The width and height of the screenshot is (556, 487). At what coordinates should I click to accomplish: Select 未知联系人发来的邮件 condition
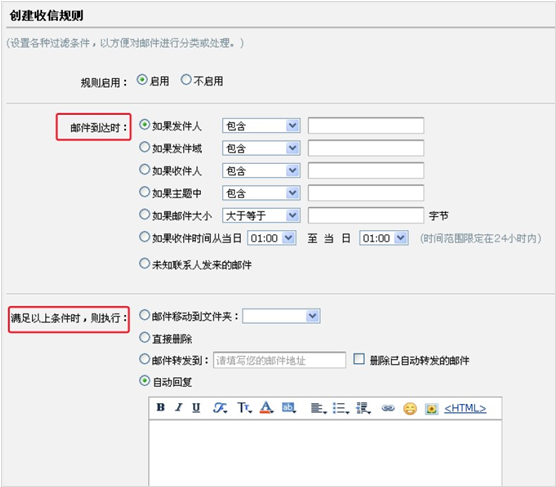click(144, 264)
